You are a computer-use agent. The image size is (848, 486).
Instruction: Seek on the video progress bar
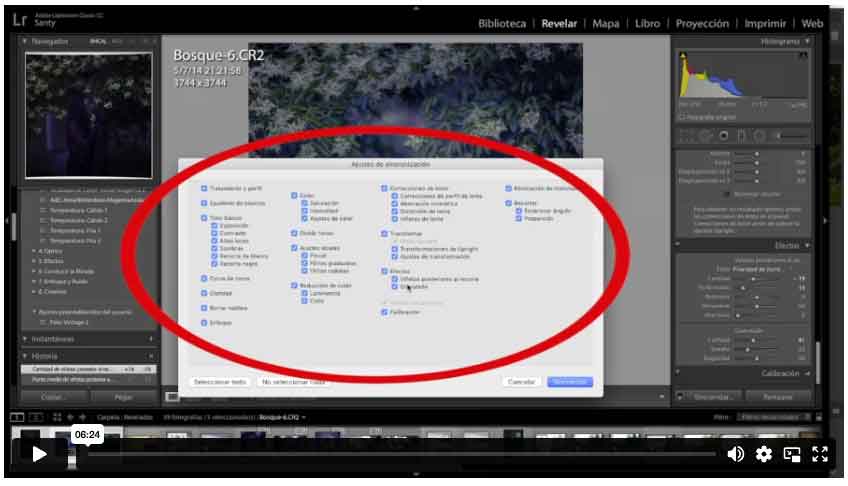click(x=400, y=454)
